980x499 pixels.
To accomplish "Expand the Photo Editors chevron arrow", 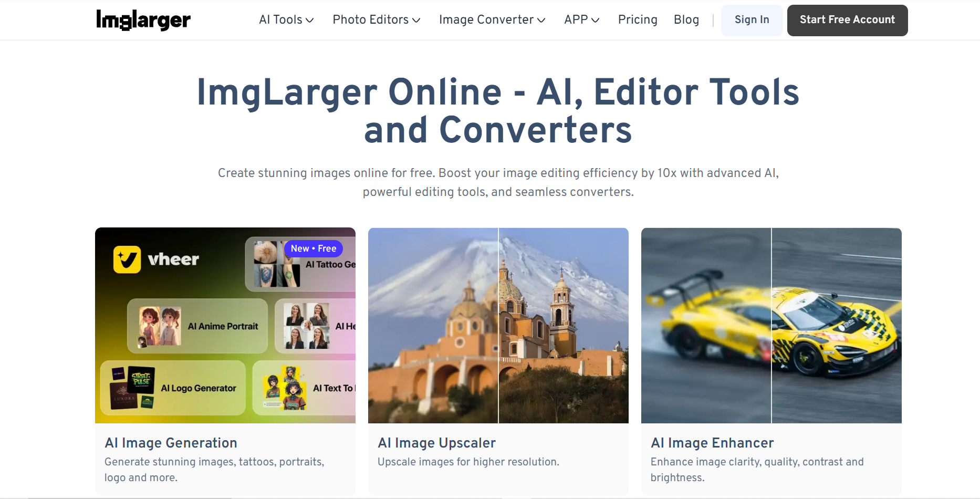I will coord(416,20).
